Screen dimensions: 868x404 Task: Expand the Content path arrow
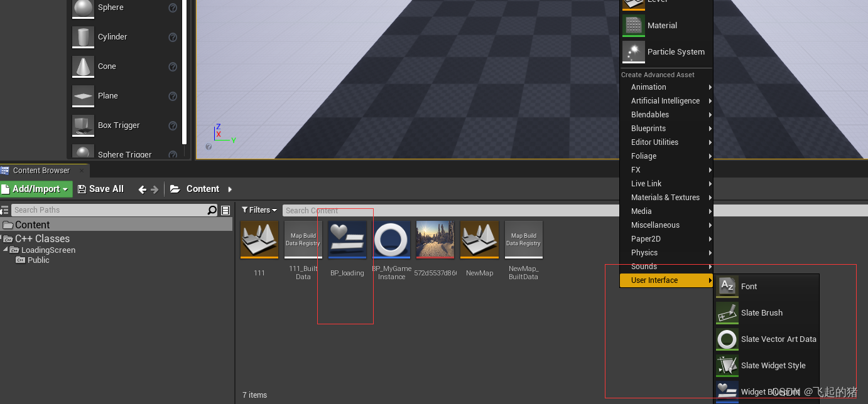click(230, 189)
